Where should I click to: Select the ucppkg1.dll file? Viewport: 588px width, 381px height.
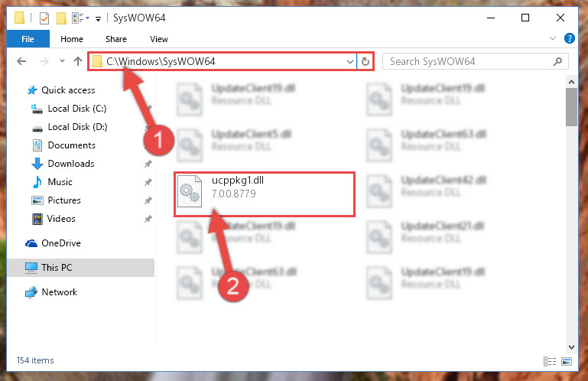click(x=265, y=194)
